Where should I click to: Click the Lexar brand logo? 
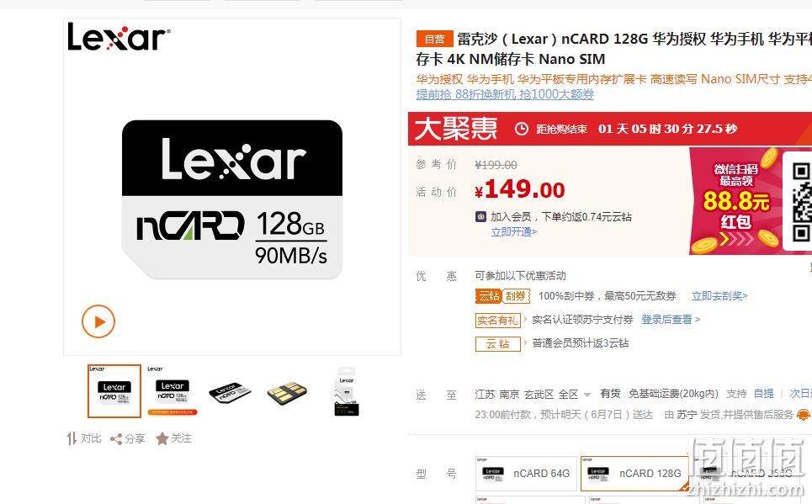point(119,37)
